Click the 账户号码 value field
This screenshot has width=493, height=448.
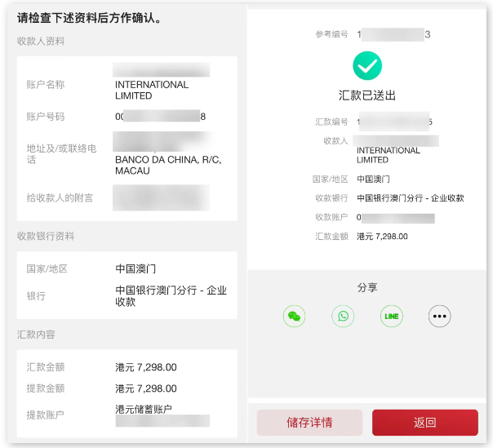click(x=161, y=117)
